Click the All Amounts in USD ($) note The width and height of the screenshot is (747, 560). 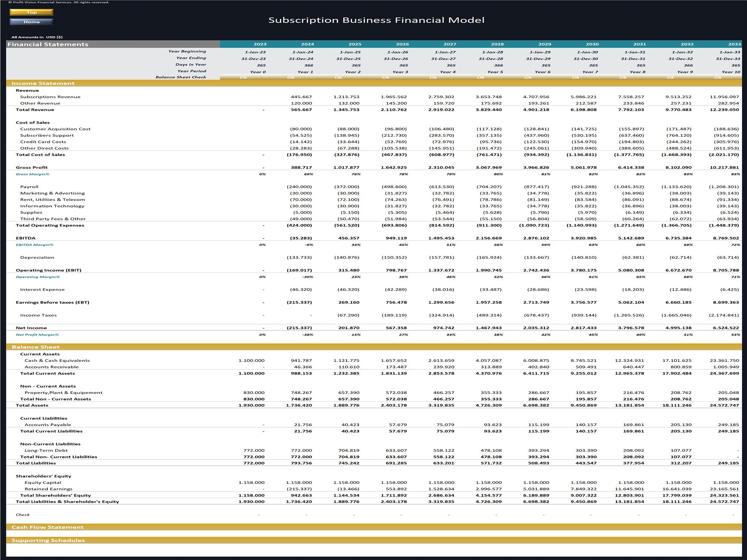coord(37,37)
